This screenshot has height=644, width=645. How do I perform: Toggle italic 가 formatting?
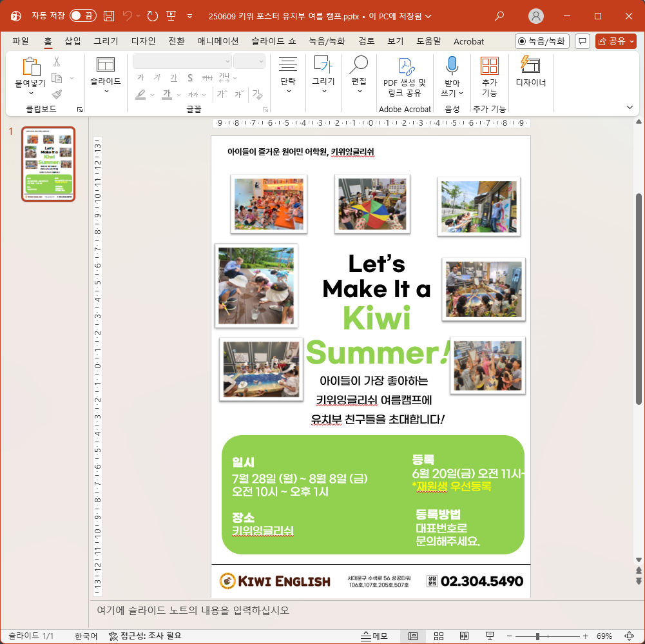coord(157,77)
